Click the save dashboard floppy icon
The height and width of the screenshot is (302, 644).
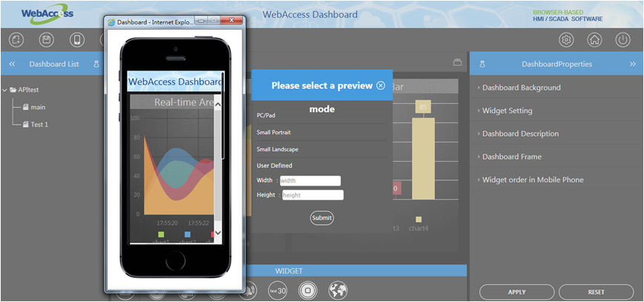click(47, 40)
